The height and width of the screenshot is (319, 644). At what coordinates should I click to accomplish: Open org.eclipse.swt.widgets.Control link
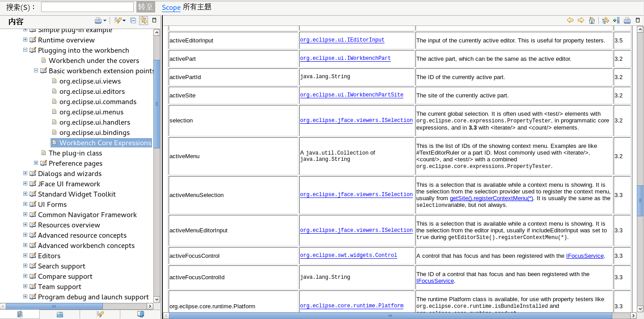coord(348,255)
